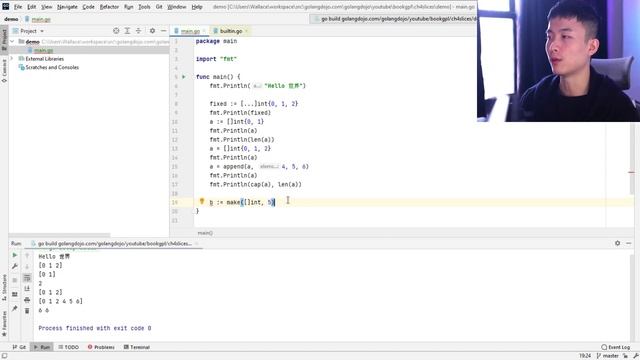Toggle the Commit sidebar stripe button

click(x=4, y=70)
